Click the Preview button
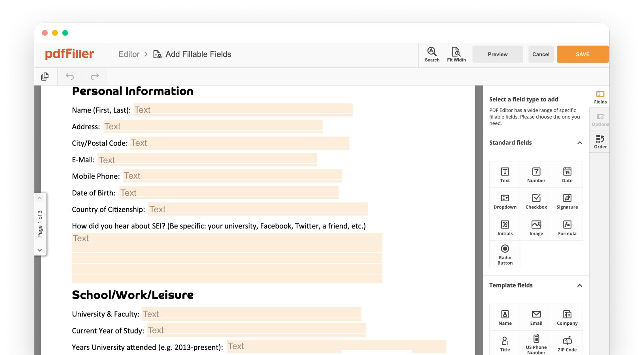Screen dimensions: 644x355 [x=497, y=54]
